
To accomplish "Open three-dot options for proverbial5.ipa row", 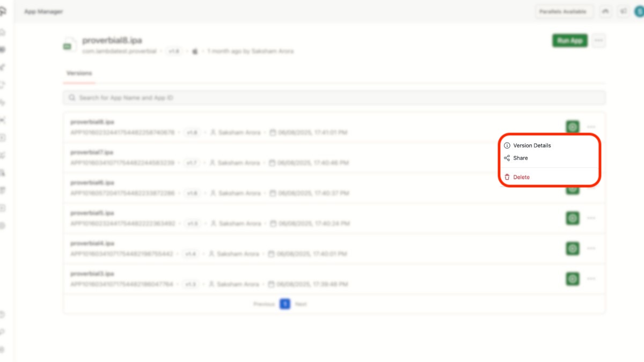I will click(x=591, y=218).
